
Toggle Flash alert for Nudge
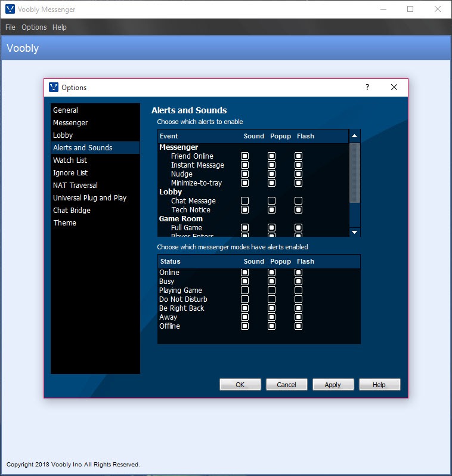(x=298, y=174)
